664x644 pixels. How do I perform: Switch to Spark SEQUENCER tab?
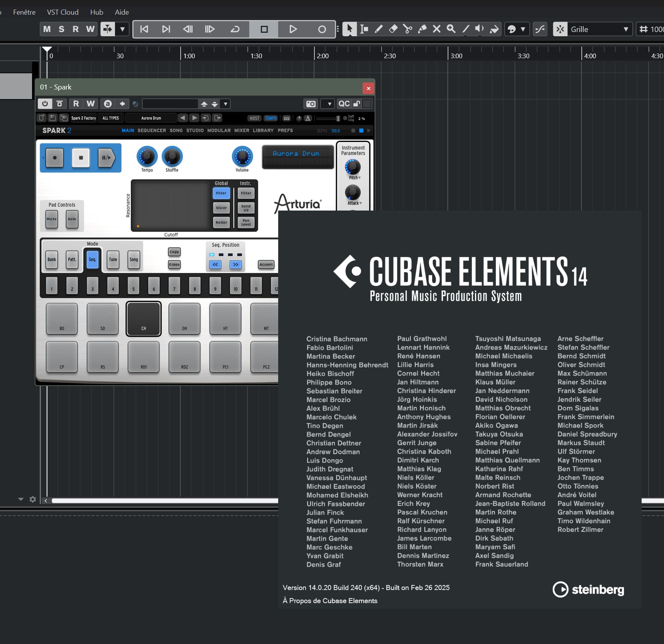point(152,130)
